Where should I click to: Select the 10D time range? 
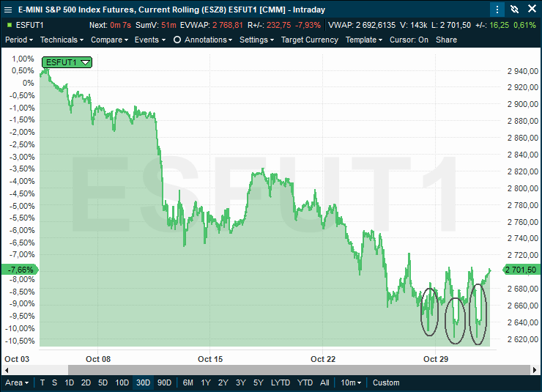pos(122,382)
